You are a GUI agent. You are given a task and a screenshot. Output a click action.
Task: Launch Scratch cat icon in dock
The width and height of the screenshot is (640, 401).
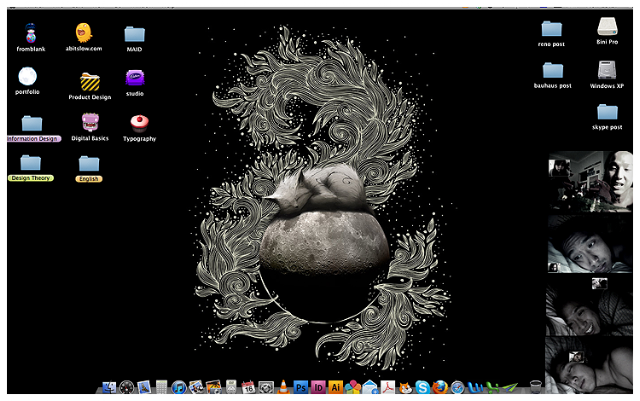coord(405,387)
